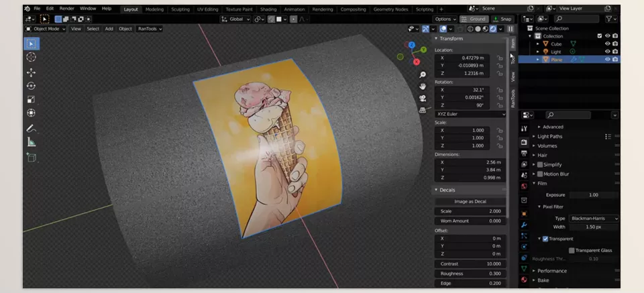Select material preview shading
The image size is (644, 293).
tap(486, 29)
